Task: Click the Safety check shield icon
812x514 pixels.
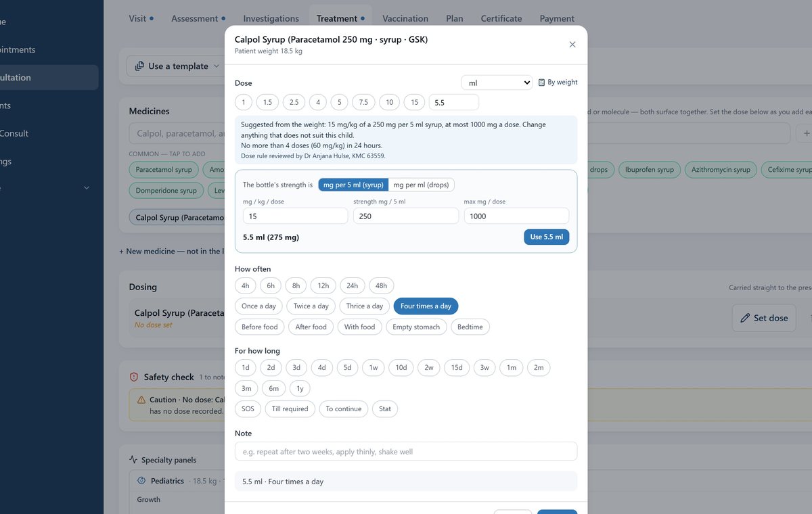Action: [134, 377]
